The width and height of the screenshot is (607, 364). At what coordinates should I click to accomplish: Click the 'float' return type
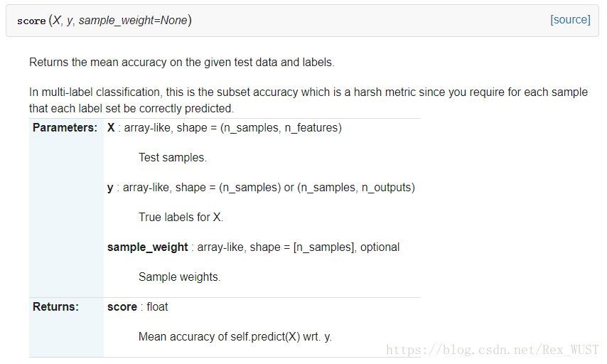click(158, 307)
